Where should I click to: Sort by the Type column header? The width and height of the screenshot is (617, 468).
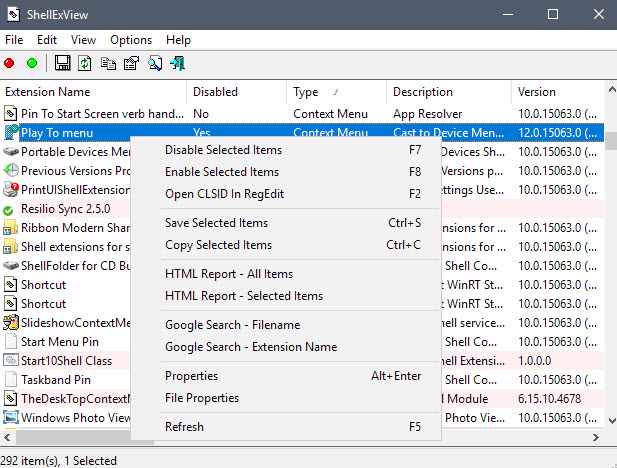(x=336, y=92)
